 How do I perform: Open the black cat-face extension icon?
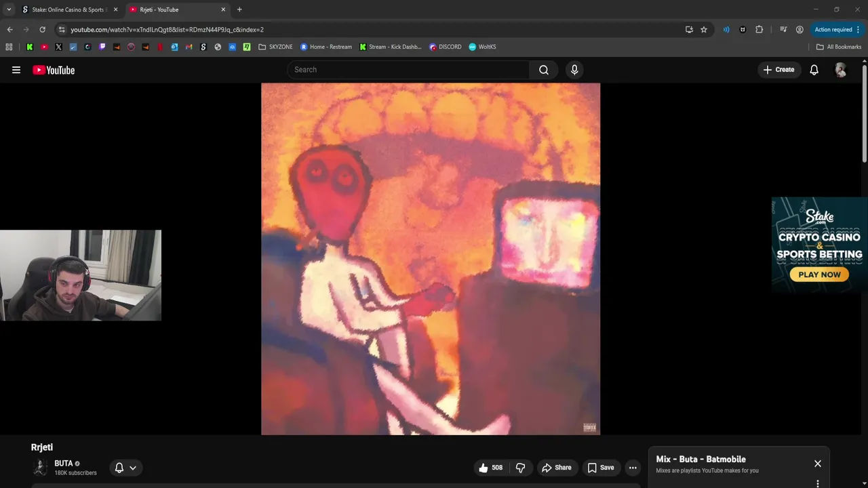tap(743, 30)
